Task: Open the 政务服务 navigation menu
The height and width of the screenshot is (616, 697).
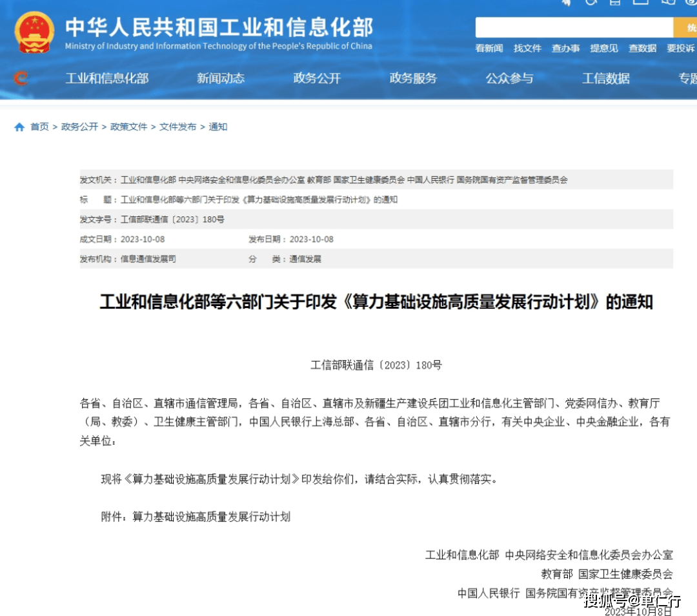Action: coord(413,78)
